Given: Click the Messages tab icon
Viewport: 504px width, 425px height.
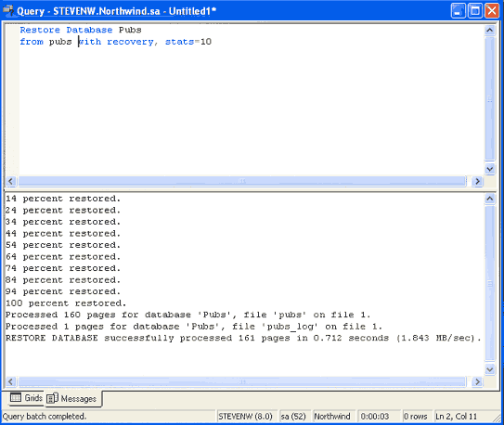Looking at the screenshot, I should (52, 398).
